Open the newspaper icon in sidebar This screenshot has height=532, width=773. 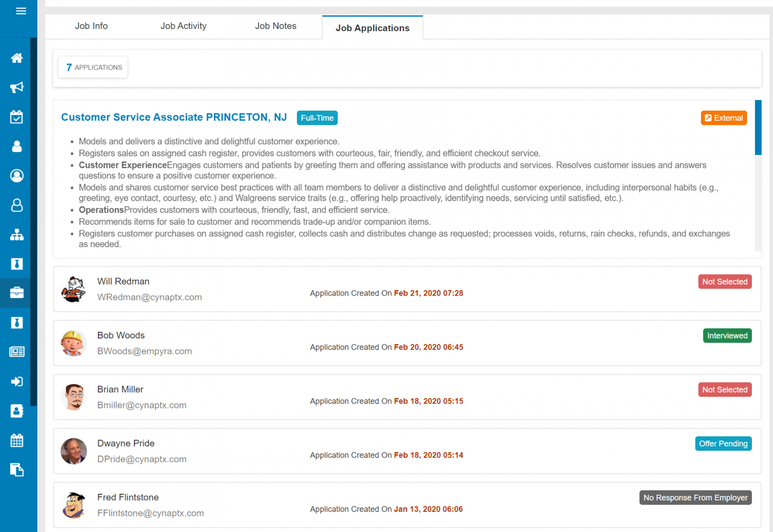click(x=17, y=352)
